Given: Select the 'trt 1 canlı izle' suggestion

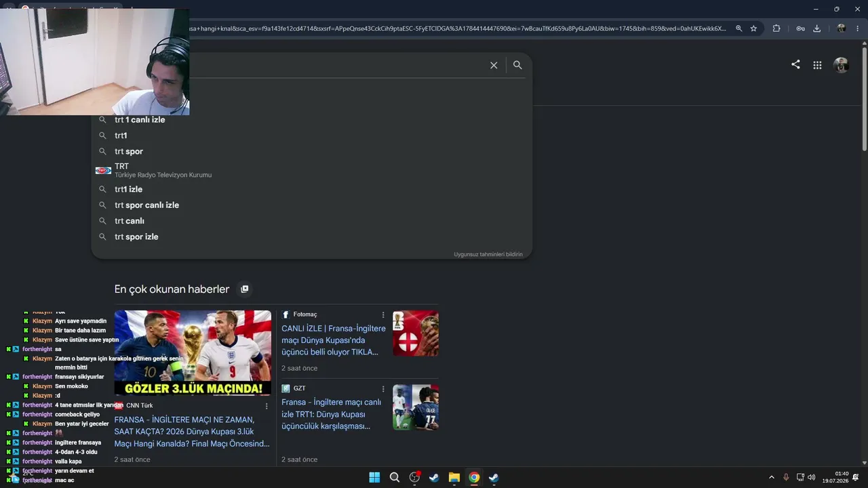Looking at the screenshot, I should click(312, 120).
